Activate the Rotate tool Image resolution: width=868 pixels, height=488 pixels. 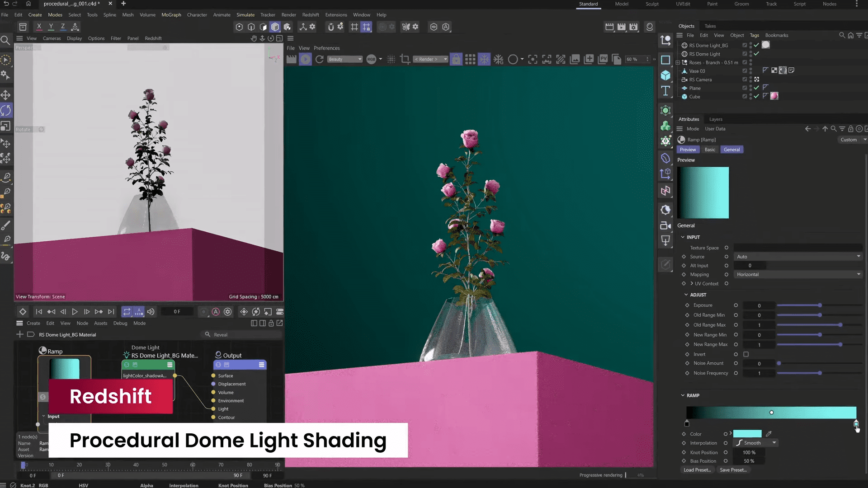(6, 110)
